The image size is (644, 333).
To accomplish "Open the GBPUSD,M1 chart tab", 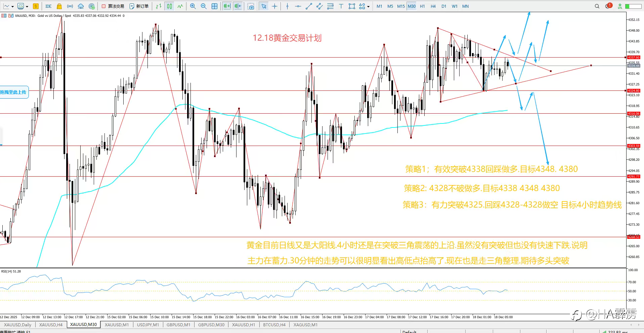I will click(178, 325).
